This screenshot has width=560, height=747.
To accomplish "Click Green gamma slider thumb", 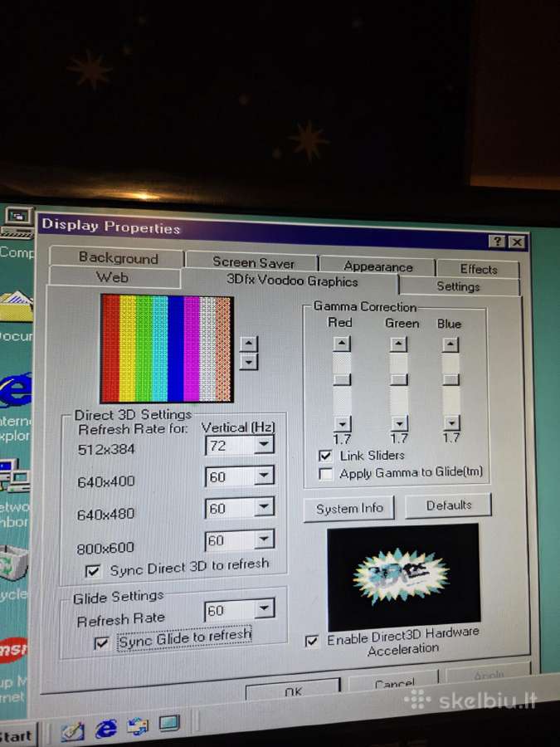I will 399,379.
